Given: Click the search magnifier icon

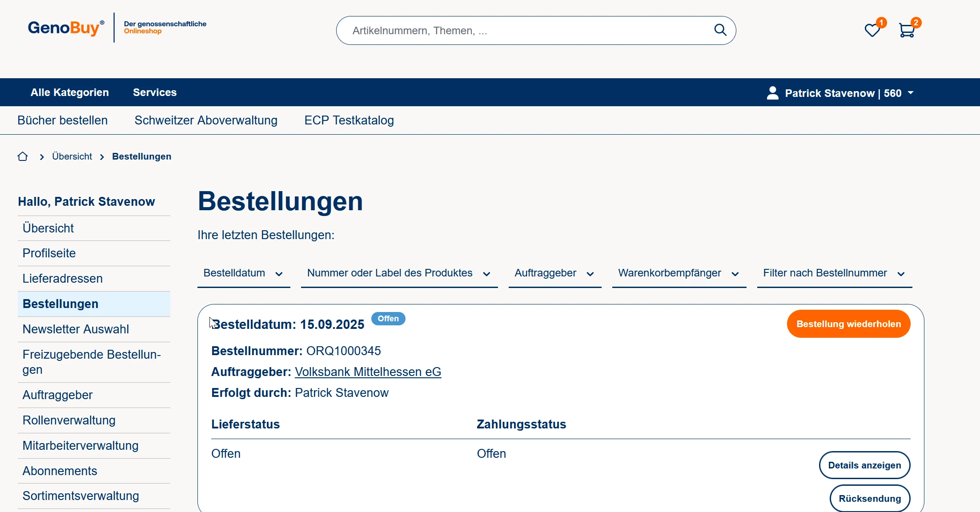Looking at the screenshot, I should click(x=720, y=30).
